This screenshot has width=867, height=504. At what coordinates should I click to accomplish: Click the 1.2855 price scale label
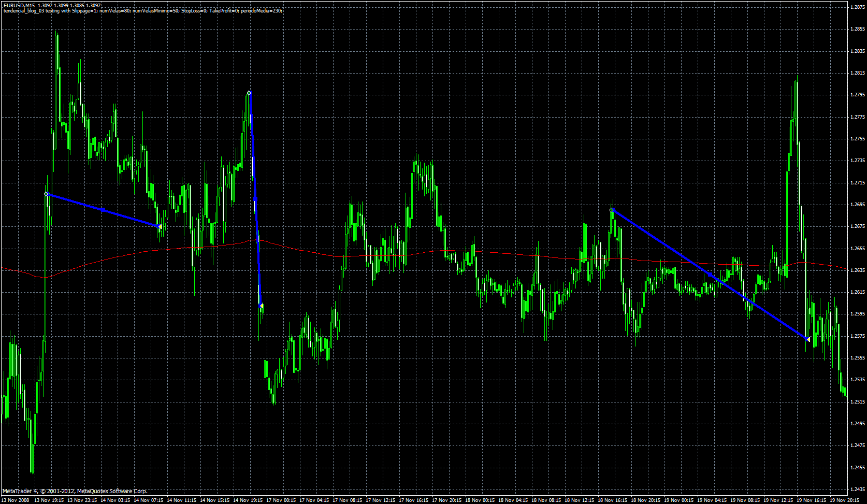pos(858,29)
